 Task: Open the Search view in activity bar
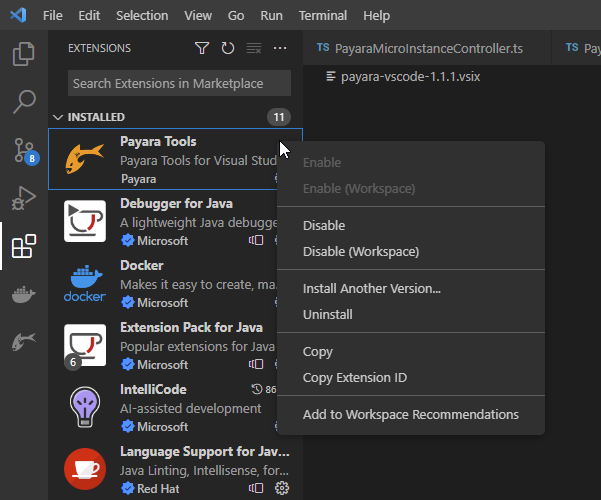pos(23,101)
